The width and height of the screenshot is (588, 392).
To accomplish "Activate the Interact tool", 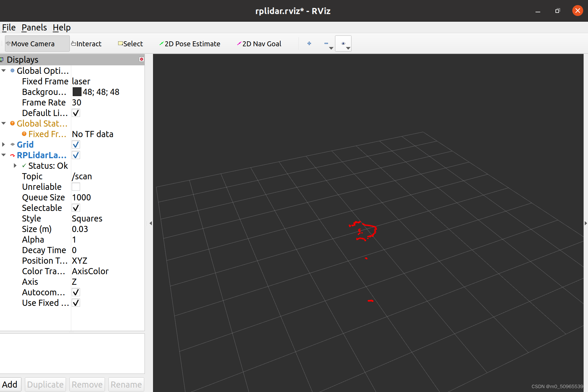I will click(x=86, y=44).
